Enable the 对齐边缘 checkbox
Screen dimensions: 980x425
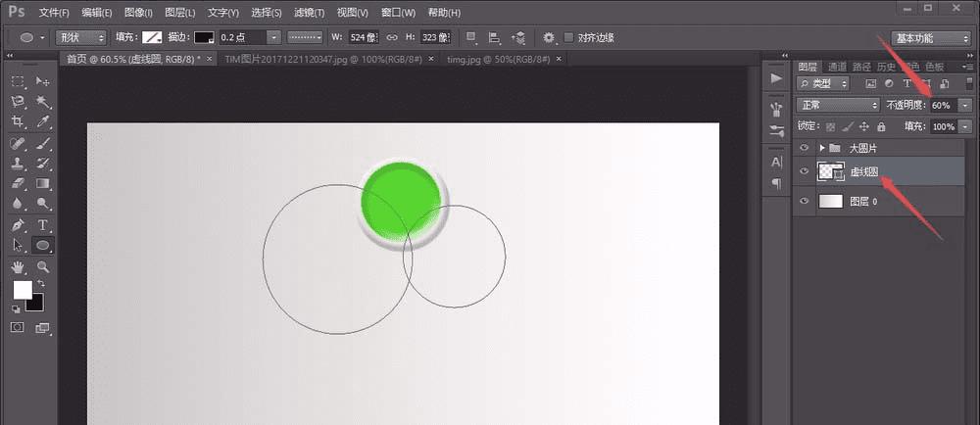click(x=568, y=37)
